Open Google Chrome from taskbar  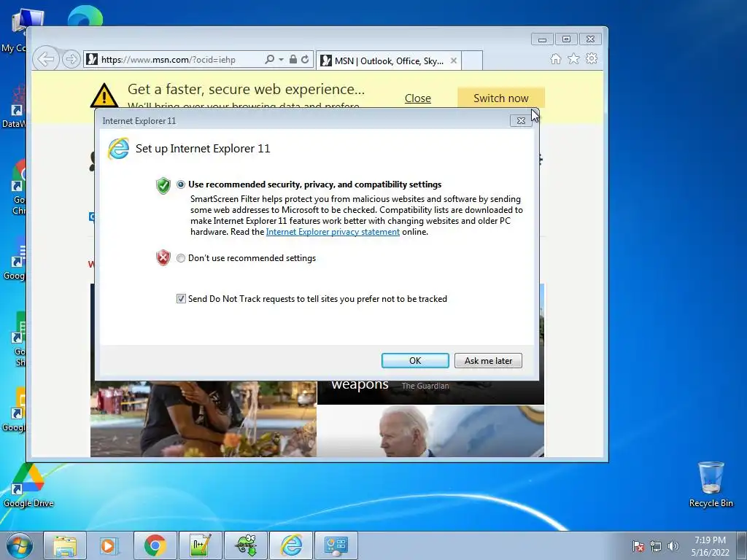[x=155, y=545]
